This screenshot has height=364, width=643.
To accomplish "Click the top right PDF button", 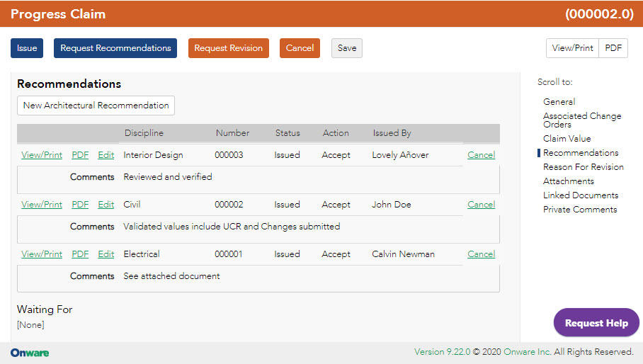I will pyautogui.click(x=613, y=48).
